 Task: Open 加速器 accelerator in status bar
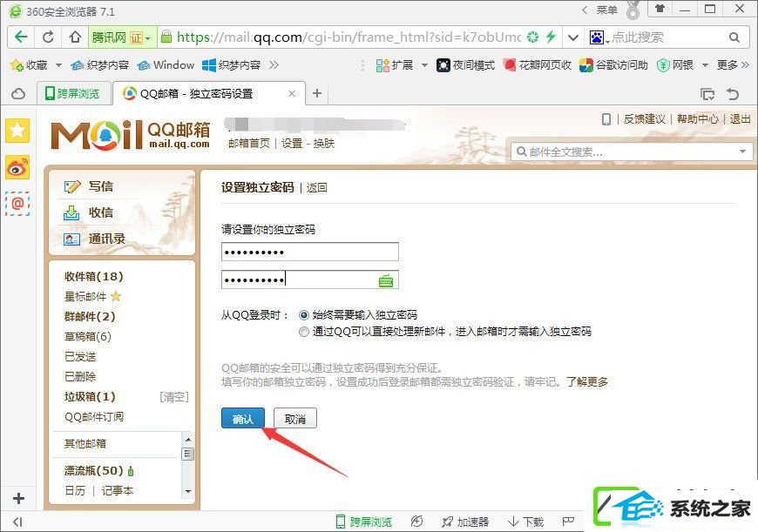(x=465, y=522)
